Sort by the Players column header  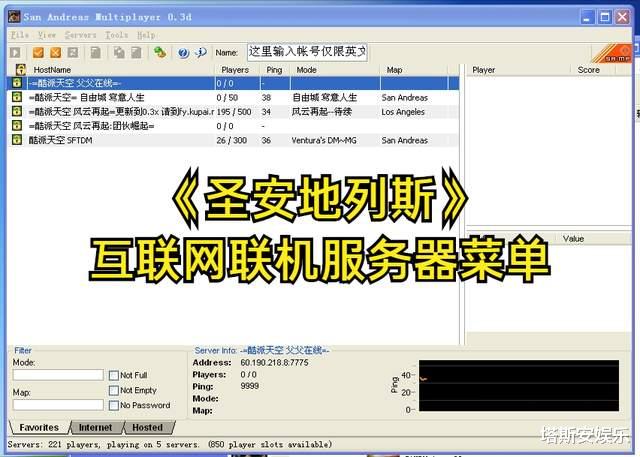pyautogui.click(x=237, y=70)
